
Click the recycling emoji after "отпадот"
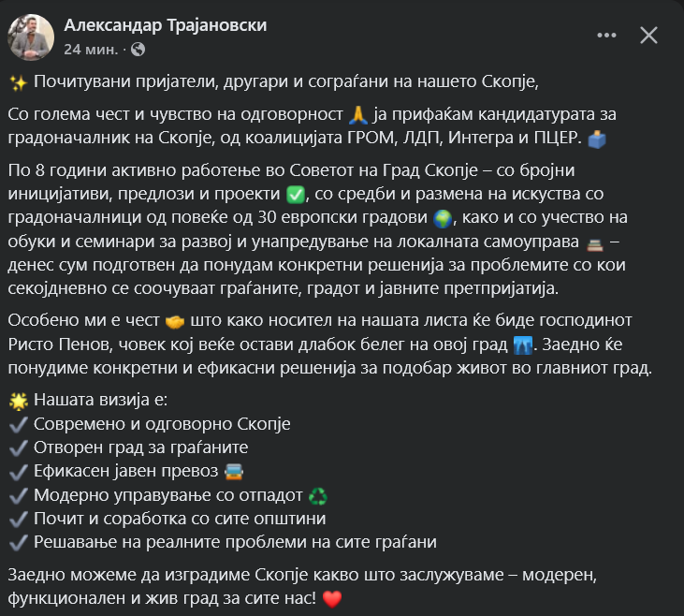317,495
